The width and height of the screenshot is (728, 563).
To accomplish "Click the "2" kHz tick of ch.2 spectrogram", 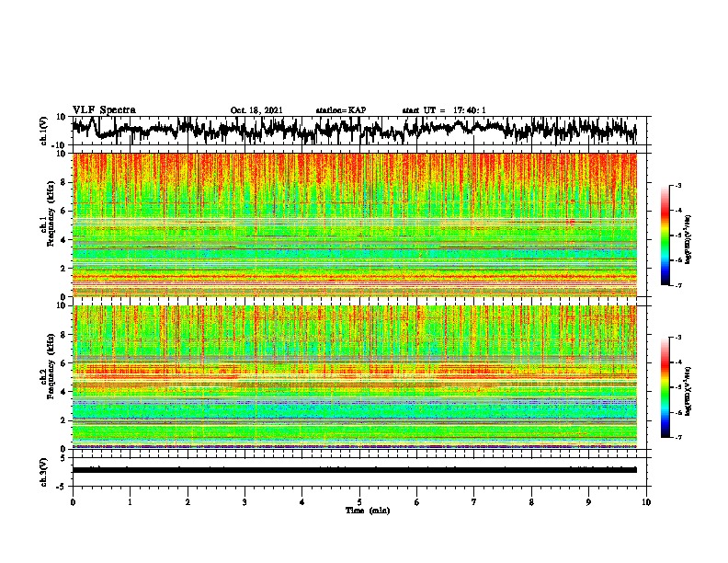I will coord(63,420).
